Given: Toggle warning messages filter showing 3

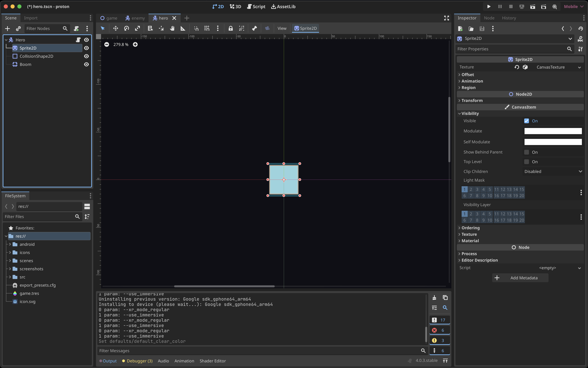Looking at the screenshot, I should pyautogui.click(x=440, y=340).
